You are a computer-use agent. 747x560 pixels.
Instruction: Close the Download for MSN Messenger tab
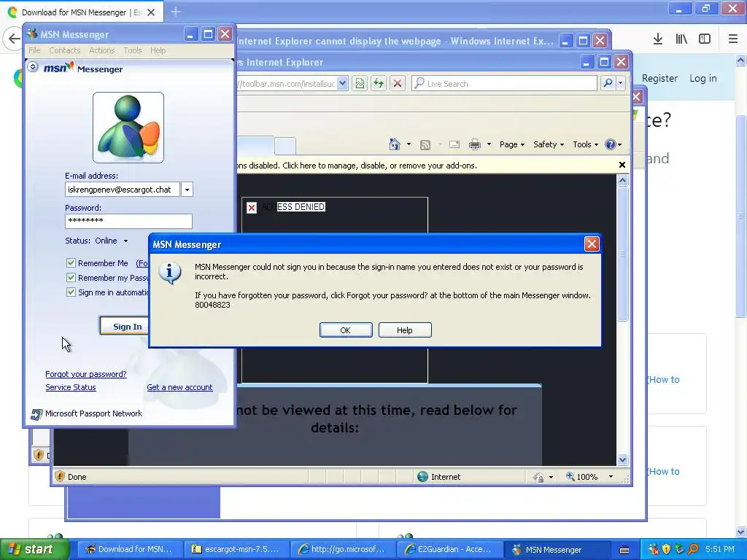(x=151, y=12)
